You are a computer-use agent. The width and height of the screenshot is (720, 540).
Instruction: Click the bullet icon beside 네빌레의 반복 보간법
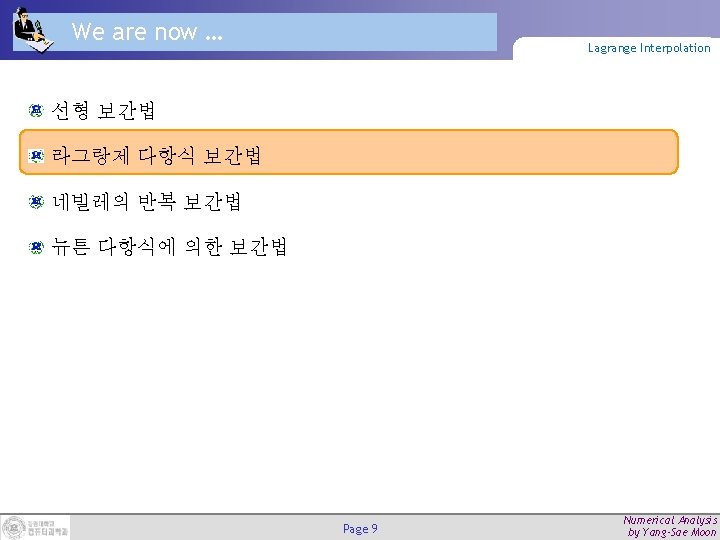click(x=36, y=202)
